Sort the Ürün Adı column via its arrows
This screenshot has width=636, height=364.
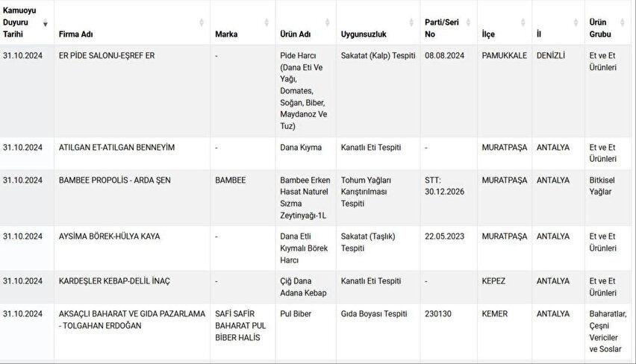pyautogui.click(x=327, y=22)
